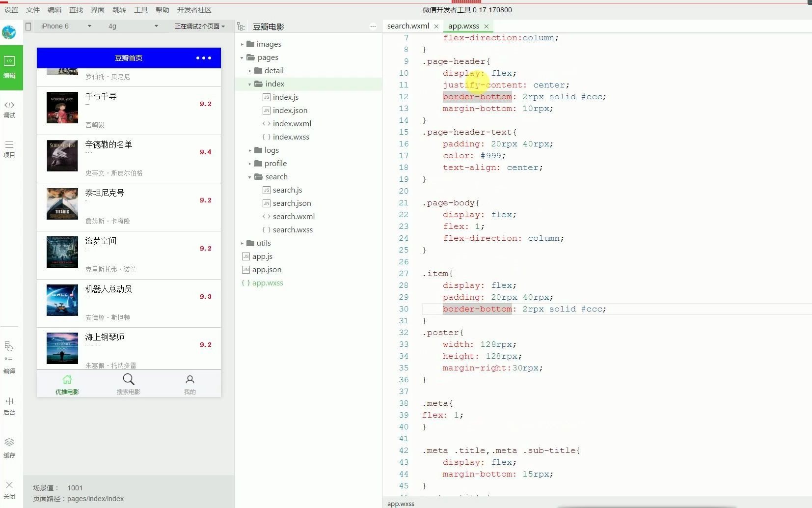Open the 查找 menu
The height and width of the screenshot is (508, 812).
(x=76, y=10)
